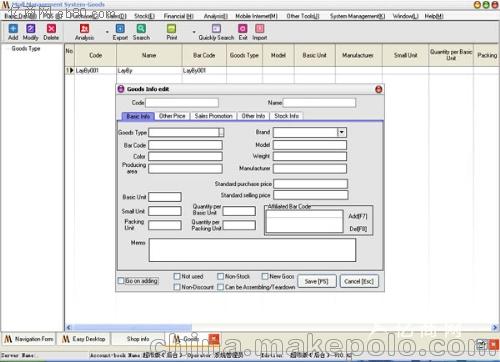
Task: Click the Modify toolbar icon
Action: (x=30, y=32)
